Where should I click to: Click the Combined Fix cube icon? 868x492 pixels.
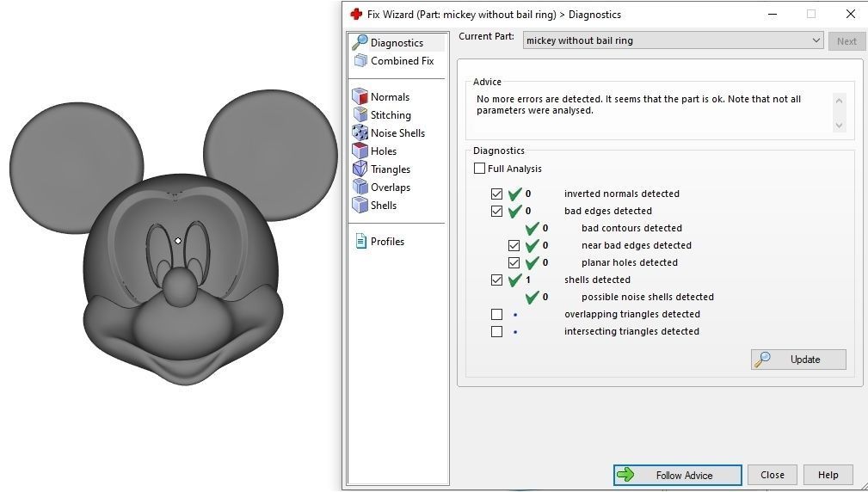360,60
